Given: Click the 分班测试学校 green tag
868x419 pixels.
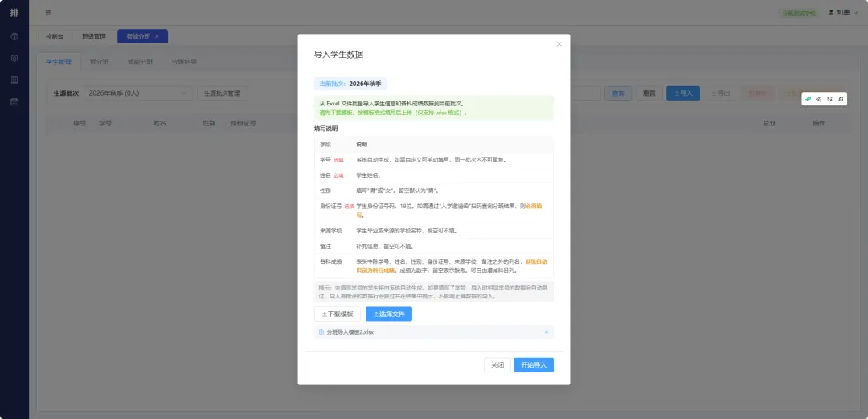Looking at the screenshot, I should pyautogui.click(x=798, y=13).
